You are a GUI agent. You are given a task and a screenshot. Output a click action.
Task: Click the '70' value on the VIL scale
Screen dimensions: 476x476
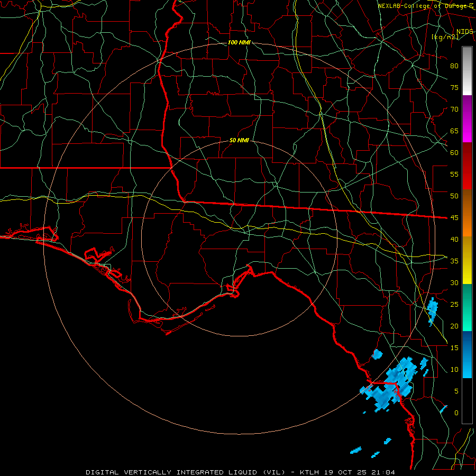point(454,109)
